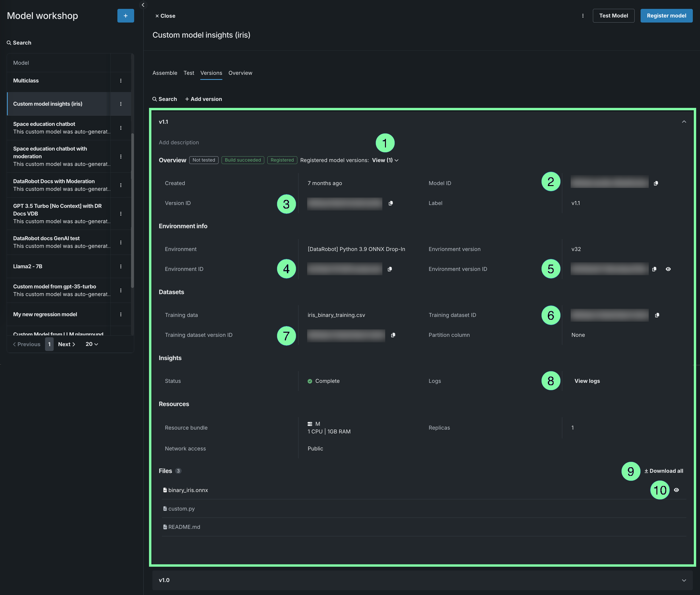
Task: Click Add description field for v1.1
Action: tap(179, 142)
